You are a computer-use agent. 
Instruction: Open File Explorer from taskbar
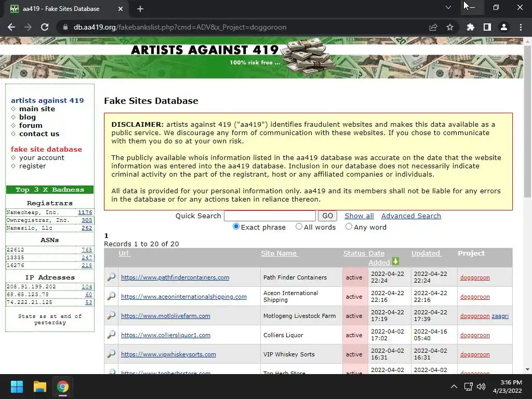point(39,387)
